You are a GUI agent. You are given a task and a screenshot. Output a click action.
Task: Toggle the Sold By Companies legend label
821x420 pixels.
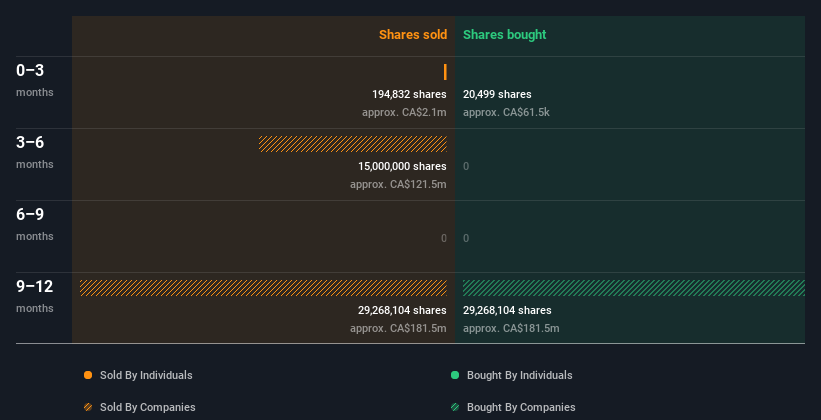(x=147, y=407)
